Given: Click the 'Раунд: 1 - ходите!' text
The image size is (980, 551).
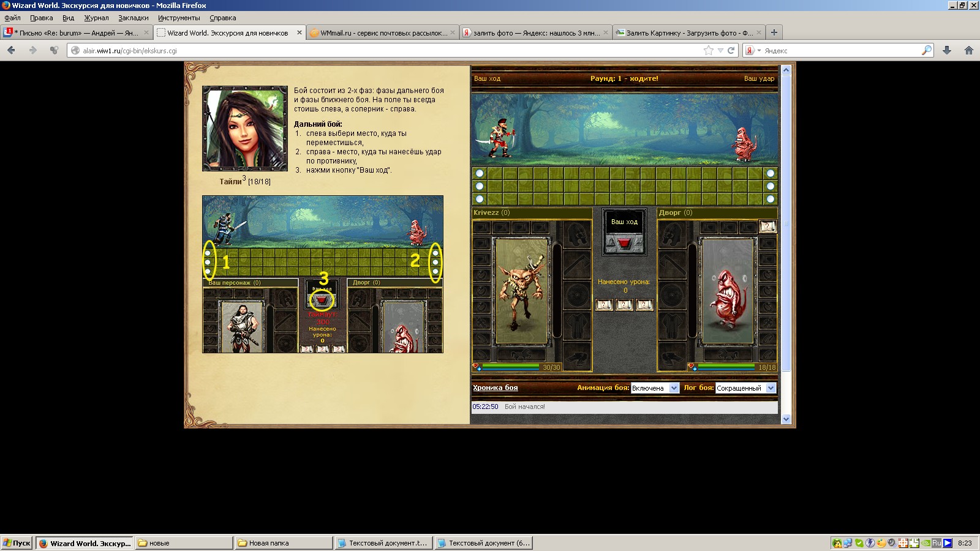Looking at the screenshot, I should pos(624,78).
